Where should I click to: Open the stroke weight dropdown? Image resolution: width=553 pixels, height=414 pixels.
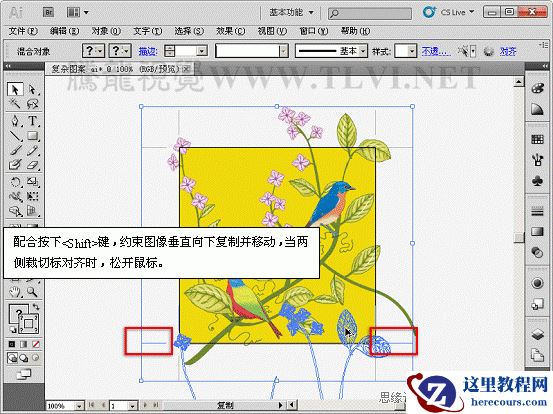[202, 51]
